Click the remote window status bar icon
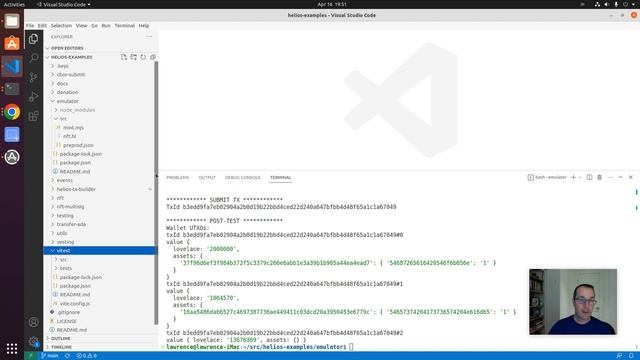The height and width of the screenshot is (360, 640). [31, 356]
